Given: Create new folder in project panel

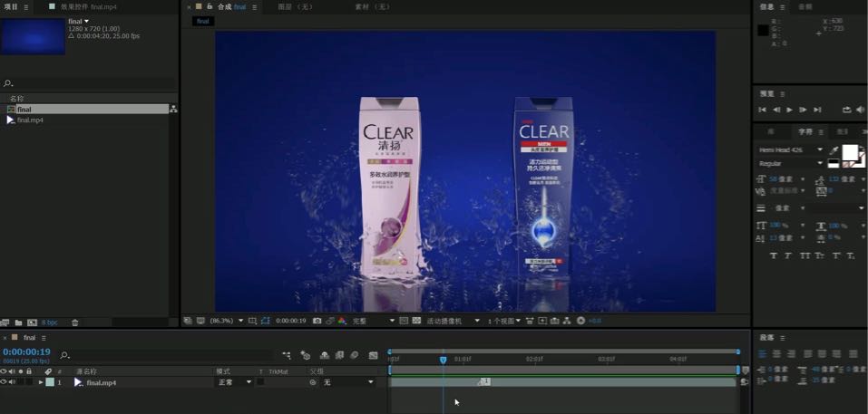Looking at the screenshot, I should (18, 323).
